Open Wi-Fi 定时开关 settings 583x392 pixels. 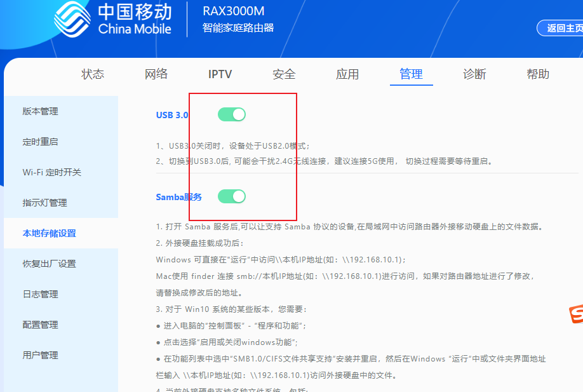pyautogui.click(x=51, y=172)
